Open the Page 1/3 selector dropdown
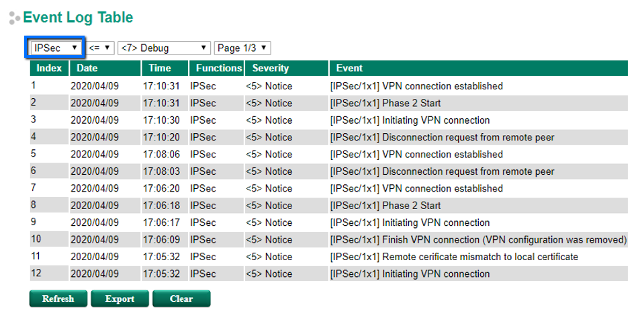The width and height of the screenshot is (644, 322). click(x=242, y=48)
